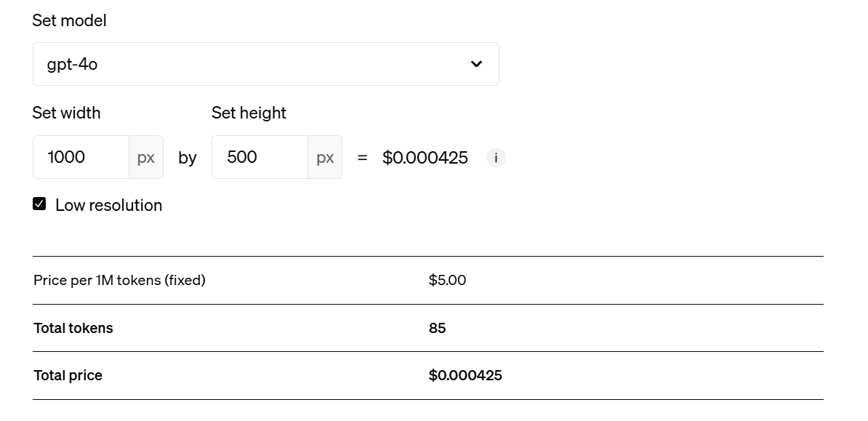Viewport: 868px width, 421px height.
Task: Click the px unit next to height
Action: tap(325, 157)
